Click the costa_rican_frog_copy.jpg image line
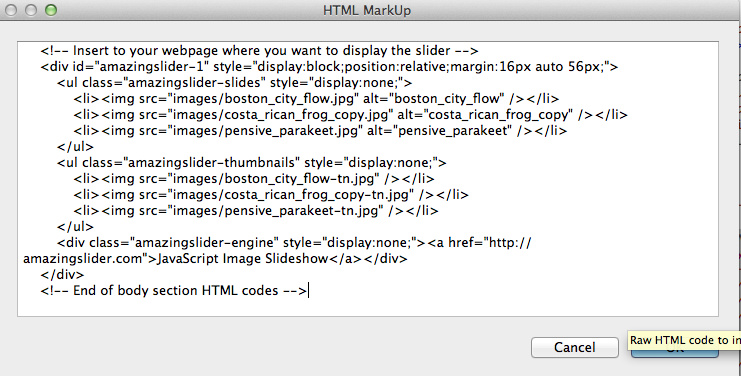Viewport: 741px width, 376px height. pyautogui.click(x=350, y=115)
